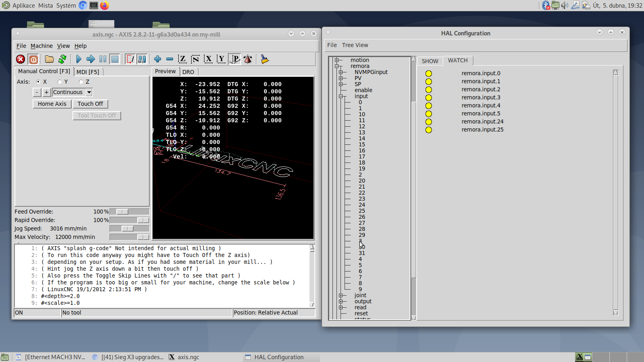This screenshot has width=644, height=362.
Task: Expand the NVMPGinput tree node
Action: pyautogui.click(x=341, y=72)
